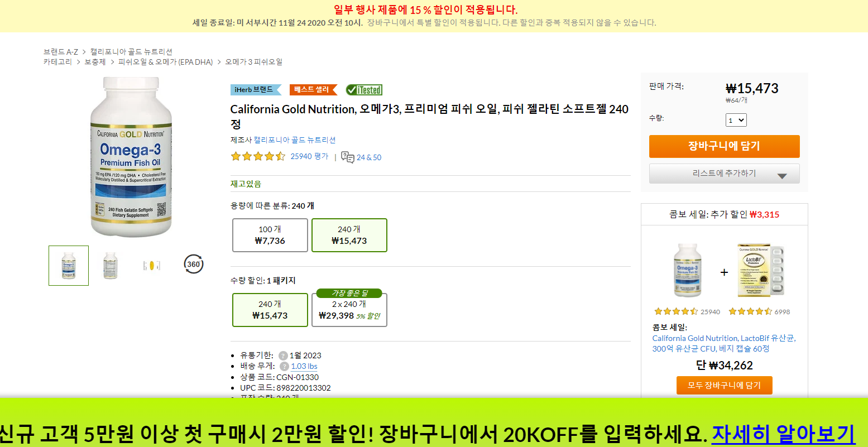Select the first product thumbnail image
Screen dimensions: 868x447
[x=69, y=266]
